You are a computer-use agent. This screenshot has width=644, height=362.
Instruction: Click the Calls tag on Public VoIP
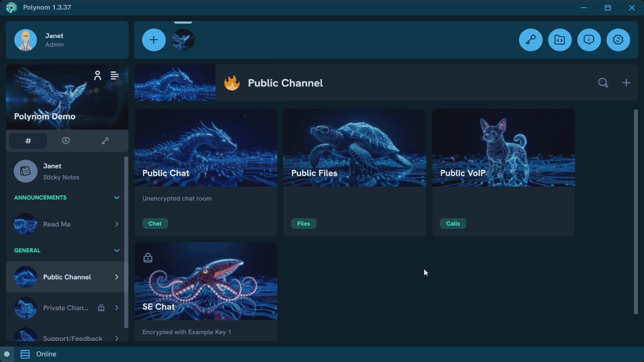453,224
